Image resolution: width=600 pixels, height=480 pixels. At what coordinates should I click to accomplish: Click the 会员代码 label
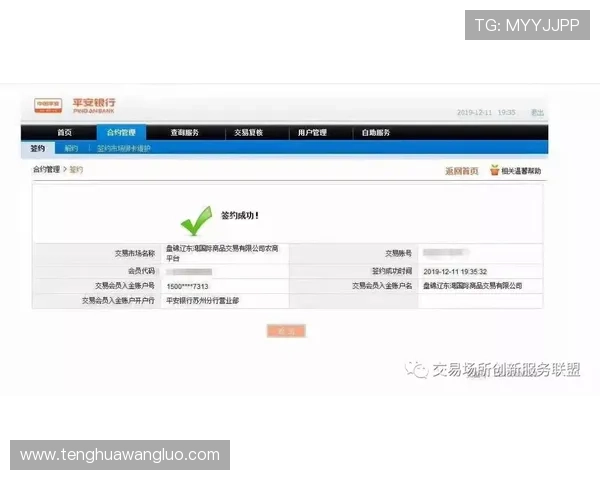click(x=142, y=271)
